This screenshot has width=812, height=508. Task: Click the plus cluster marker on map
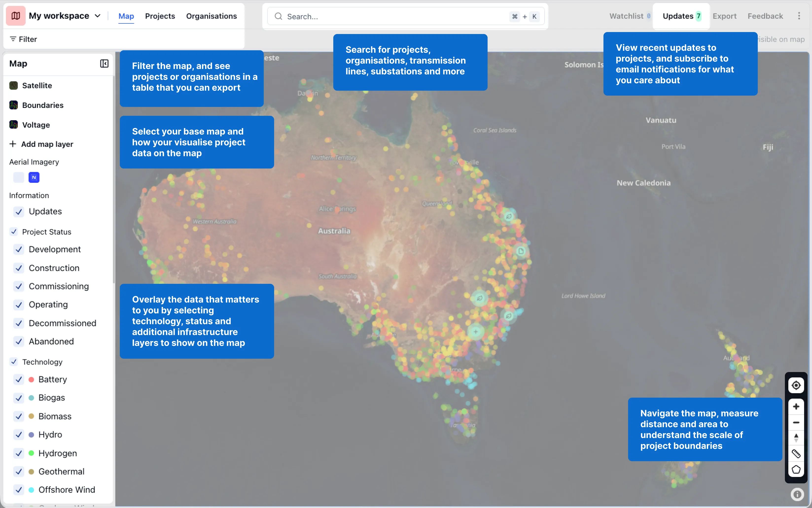click(476, 332)
